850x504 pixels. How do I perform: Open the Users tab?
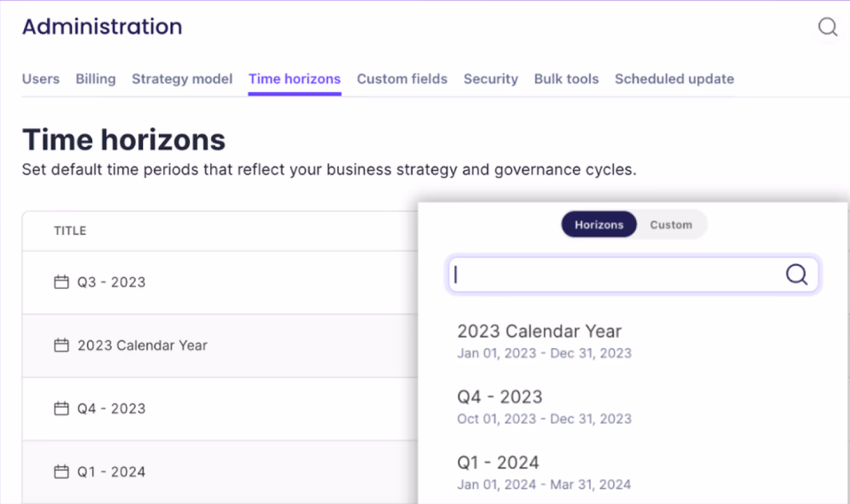click(x=41, y=79)
